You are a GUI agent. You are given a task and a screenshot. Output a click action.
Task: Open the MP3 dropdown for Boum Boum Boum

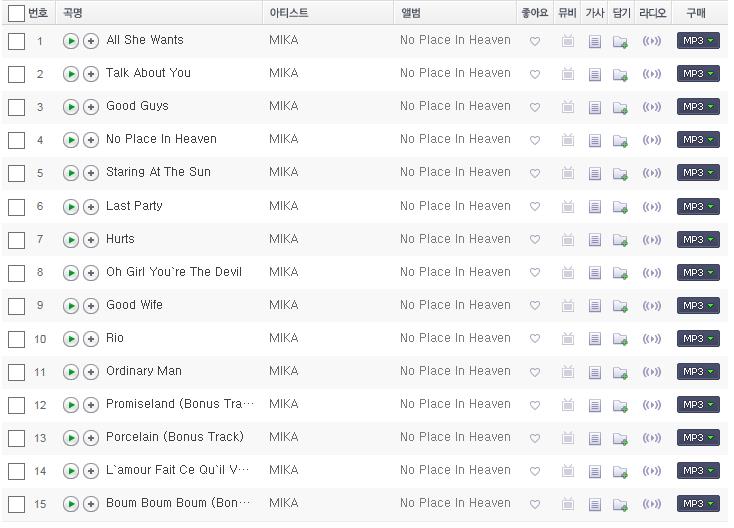coord(698,504)
